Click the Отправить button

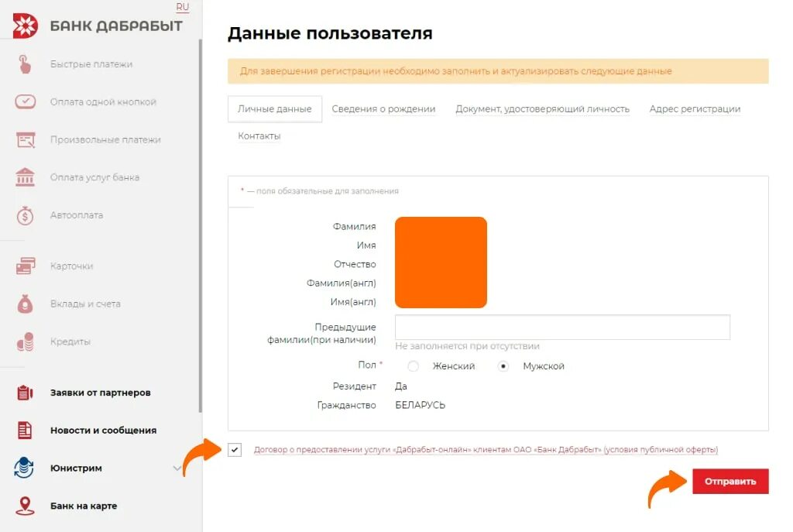(x=730, y=482)
